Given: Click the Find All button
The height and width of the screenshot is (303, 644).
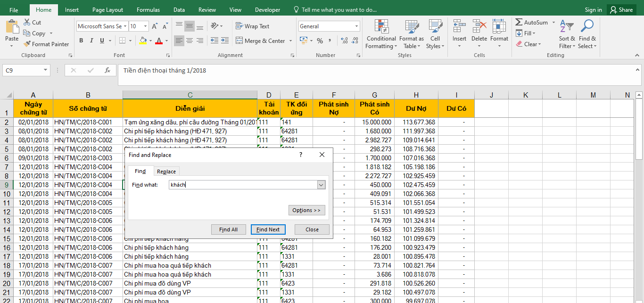Looking at the screenshot, I should [x=228, y=229].
